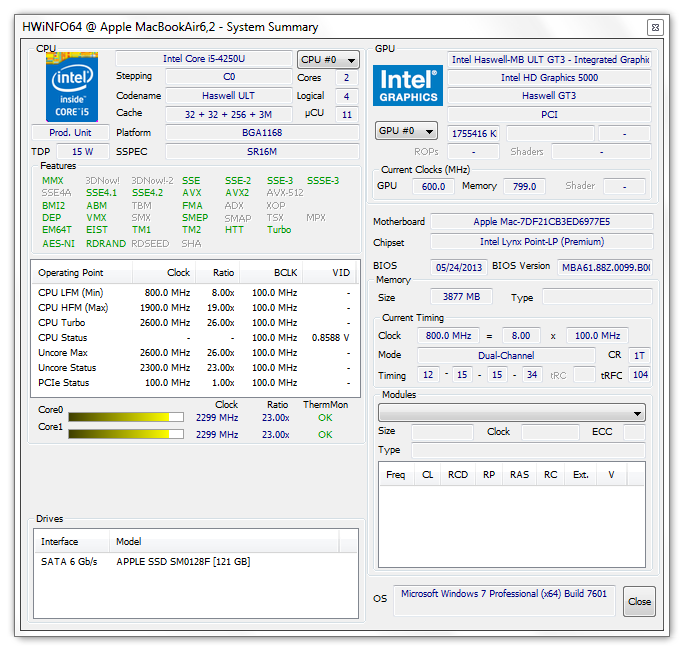
Task: Click the Haswell GT3 field
Action: (x=549, y=96)
